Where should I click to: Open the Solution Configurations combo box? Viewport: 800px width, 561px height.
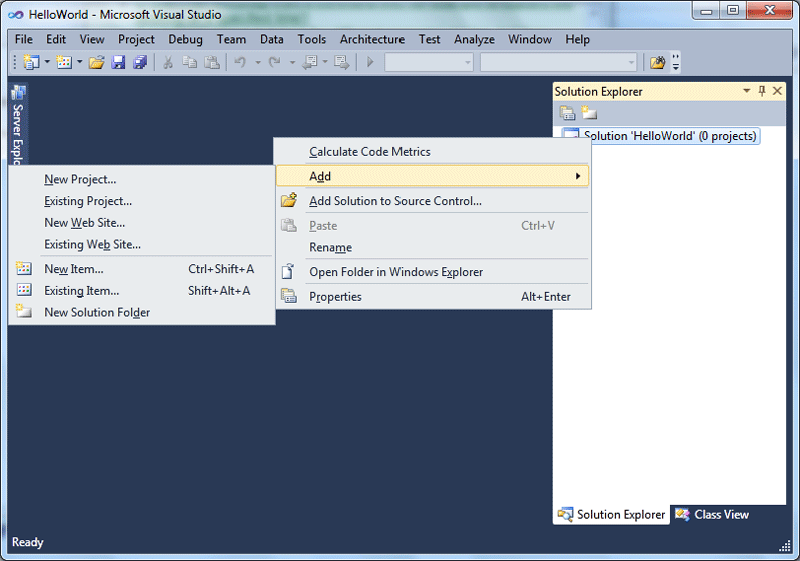coord(429,63)
